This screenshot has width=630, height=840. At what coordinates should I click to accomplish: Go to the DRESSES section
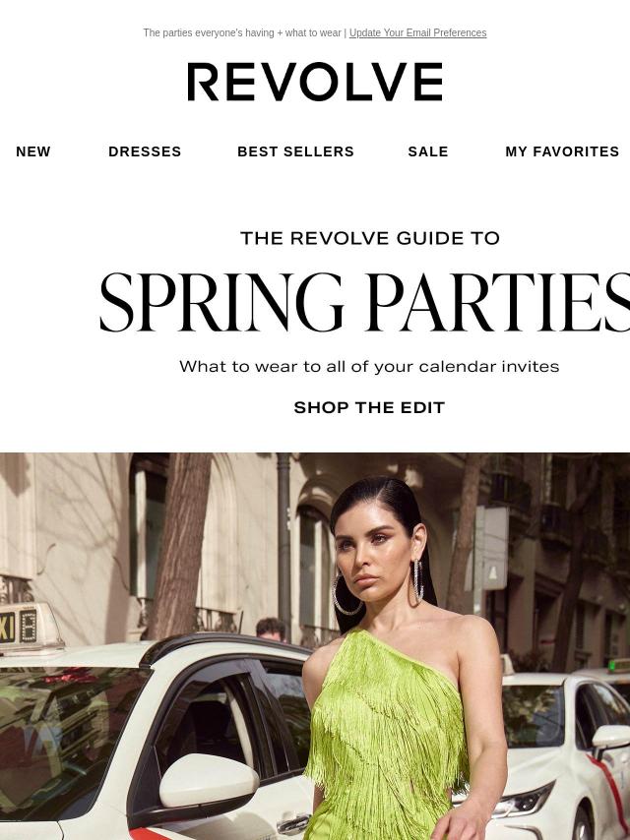145,151
